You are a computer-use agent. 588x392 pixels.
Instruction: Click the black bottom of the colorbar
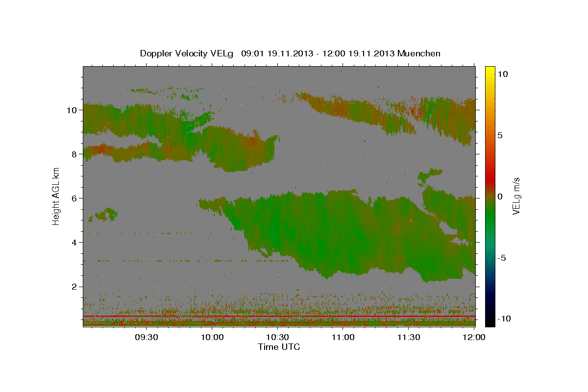click(490, 322)
